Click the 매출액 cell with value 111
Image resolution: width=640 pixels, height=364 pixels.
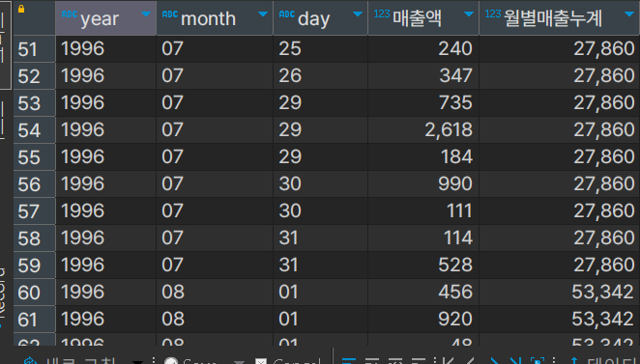pos(423,211)
